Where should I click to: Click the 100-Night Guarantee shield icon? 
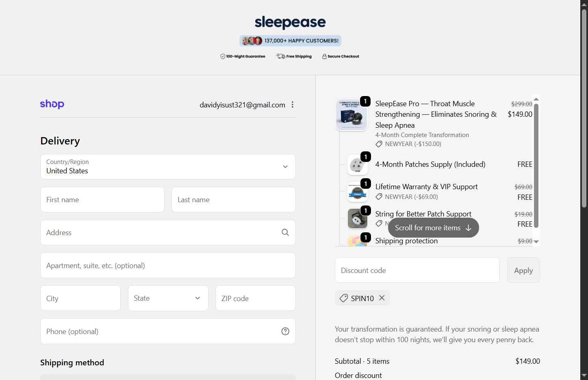point(223,57)
